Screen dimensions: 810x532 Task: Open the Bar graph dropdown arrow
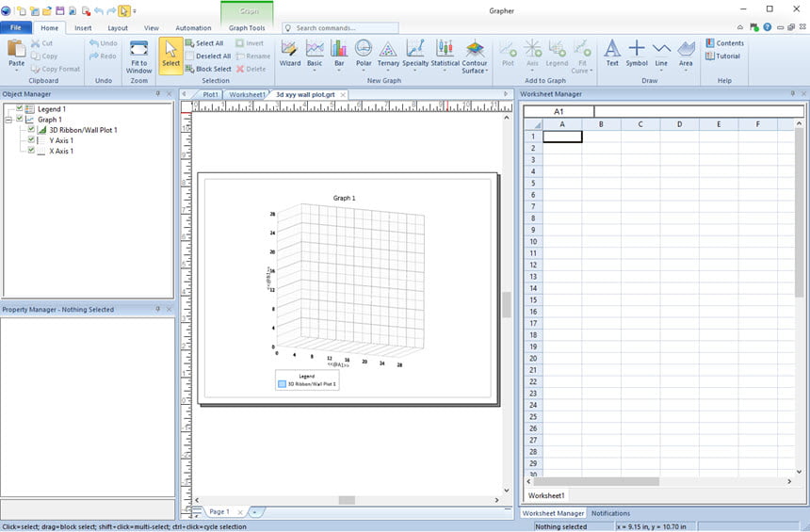click(x=339, y=71)
